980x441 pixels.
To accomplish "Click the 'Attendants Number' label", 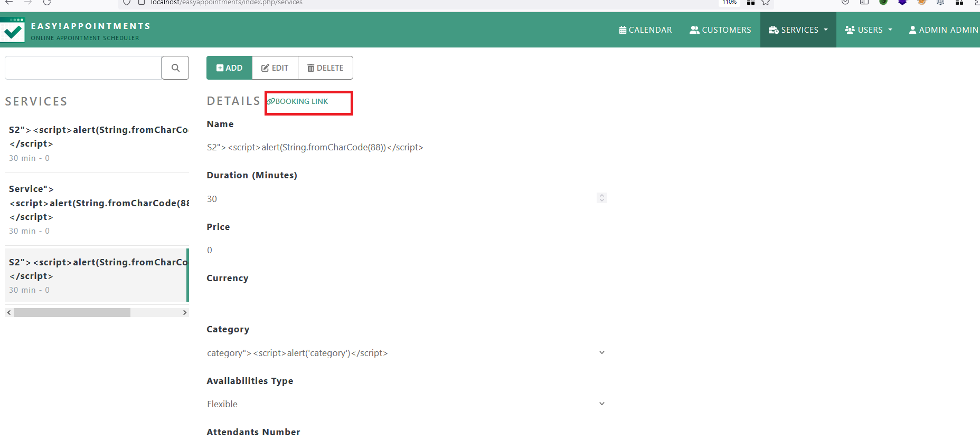I will [x=253, y=432].
